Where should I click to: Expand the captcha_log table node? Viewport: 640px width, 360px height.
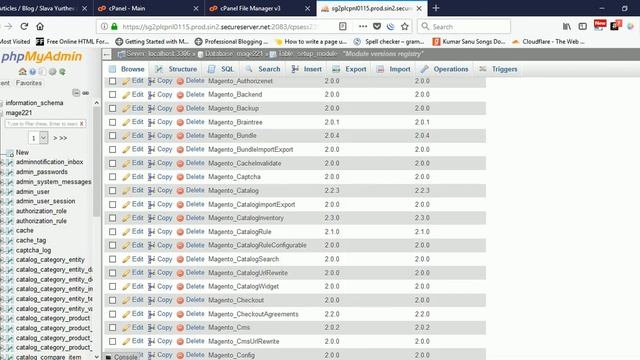[2, 251]
